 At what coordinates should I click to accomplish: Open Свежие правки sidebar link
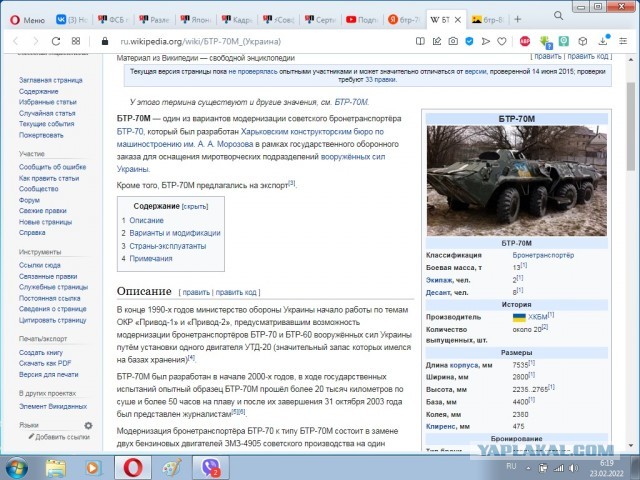[42, 211]
